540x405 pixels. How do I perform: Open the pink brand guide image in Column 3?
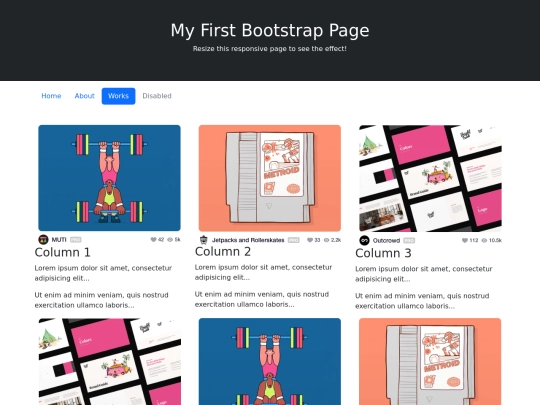[x=430, y=178]
